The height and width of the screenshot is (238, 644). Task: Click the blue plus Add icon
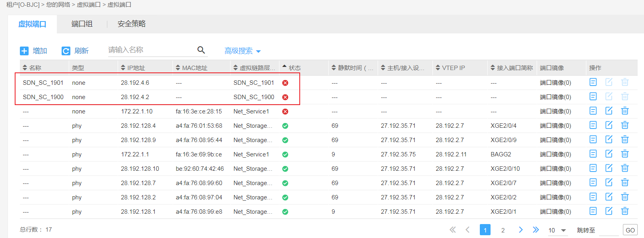click(x=24, y=51)
